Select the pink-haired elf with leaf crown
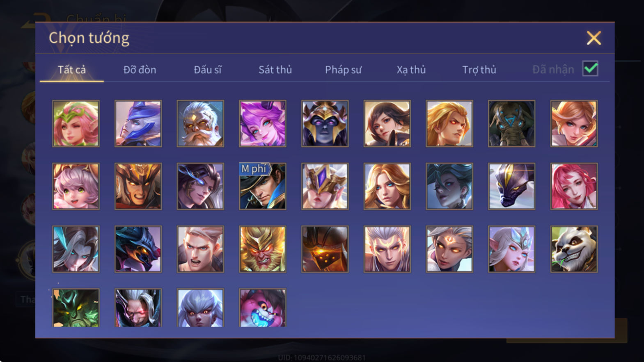 76,123
